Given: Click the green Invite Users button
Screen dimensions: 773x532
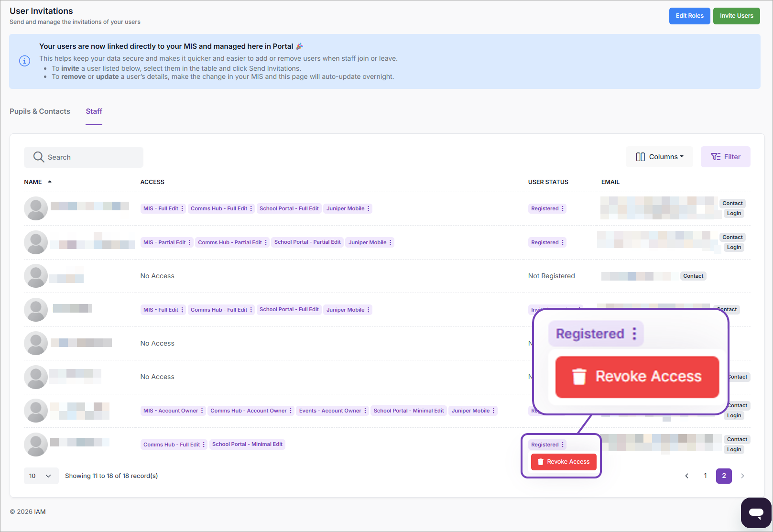Looking at the screenshot, I should point(736,16).
